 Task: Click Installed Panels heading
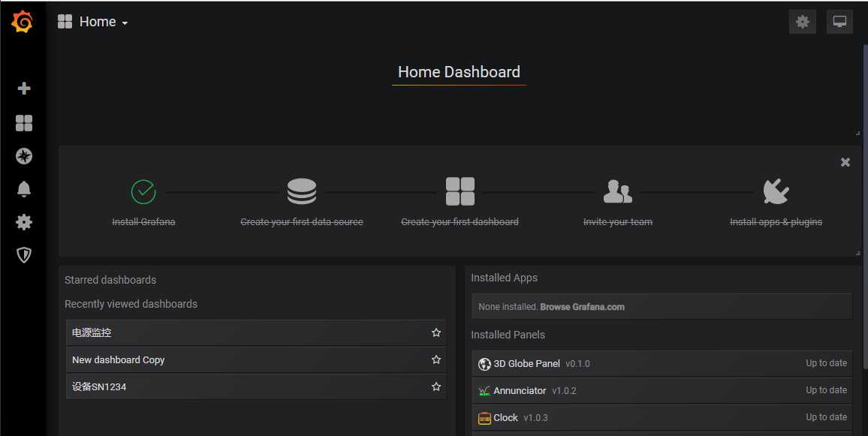[508, 335]
